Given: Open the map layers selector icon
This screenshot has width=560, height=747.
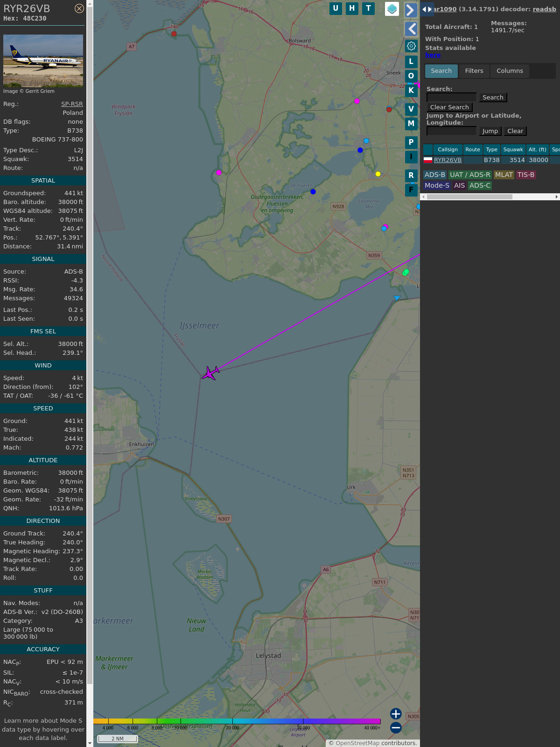Looking at the screenshot, I should point(392,8).
